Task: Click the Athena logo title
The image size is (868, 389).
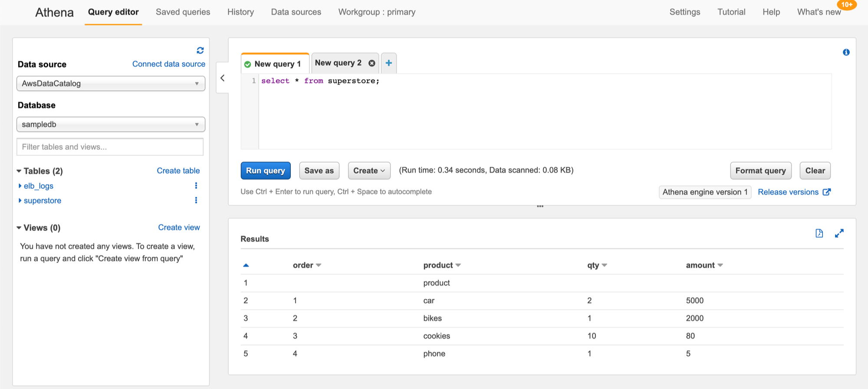Action: [54, 12]
